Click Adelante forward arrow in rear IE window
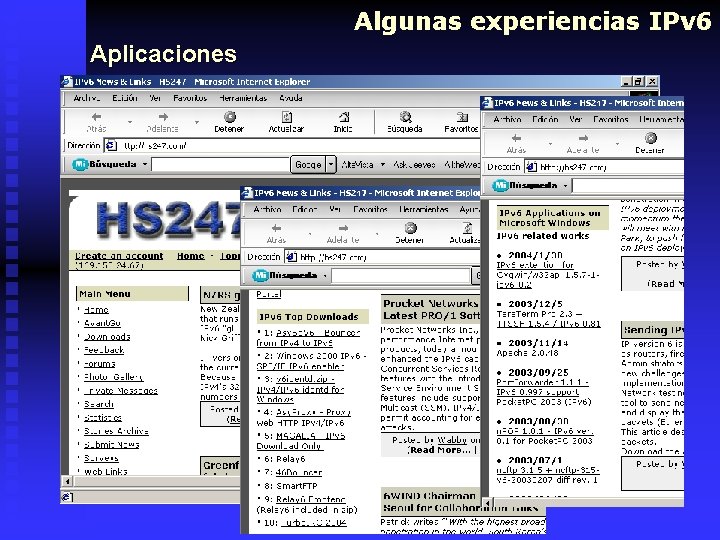The image size is (720, 540). tap(163, 117)
